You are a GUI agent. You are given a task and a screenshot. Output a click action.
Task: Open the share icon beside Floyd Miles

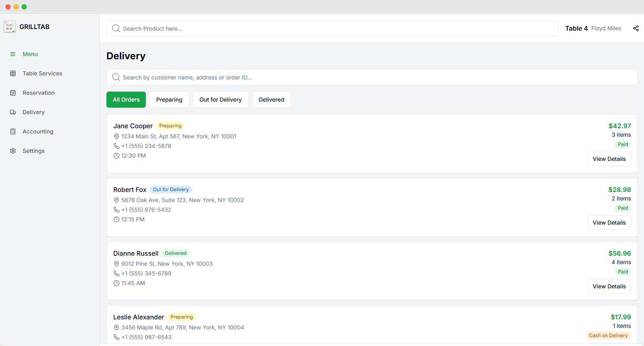[x=636, y=28]
